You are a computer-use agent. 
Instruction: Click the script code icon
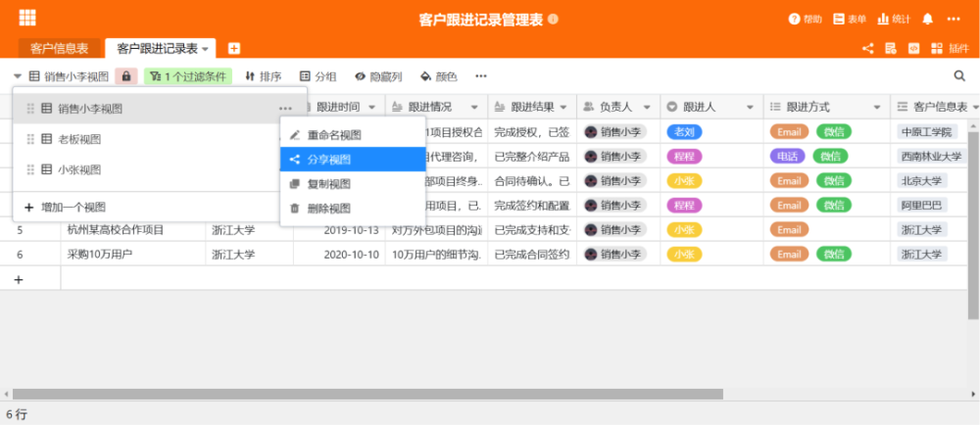click(x=913, y=48)
